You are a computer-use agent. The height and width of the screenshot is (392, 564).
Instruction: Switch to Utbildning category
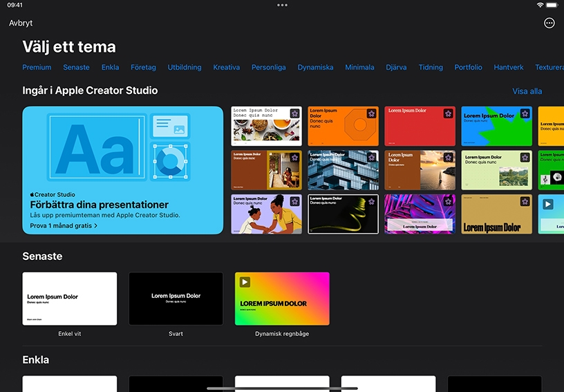[x=185, y=67]
